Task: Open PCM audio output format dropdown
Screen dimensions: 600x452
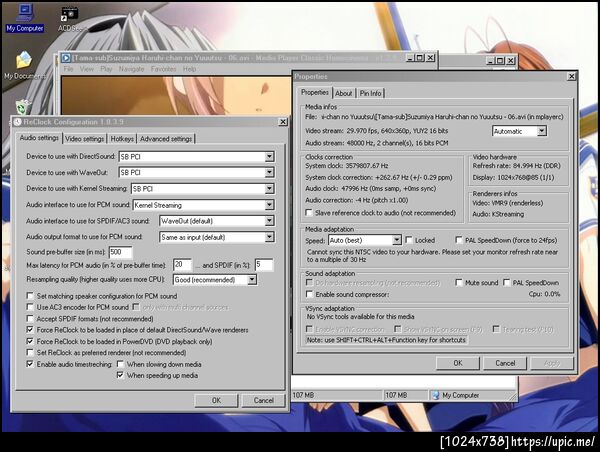Action: click(269, 237)
